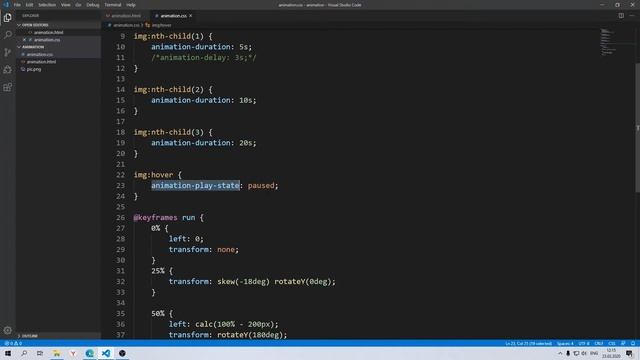Click the code minimap preview
The width and height of the screenshot is (640, 360).
pos(608,42)
